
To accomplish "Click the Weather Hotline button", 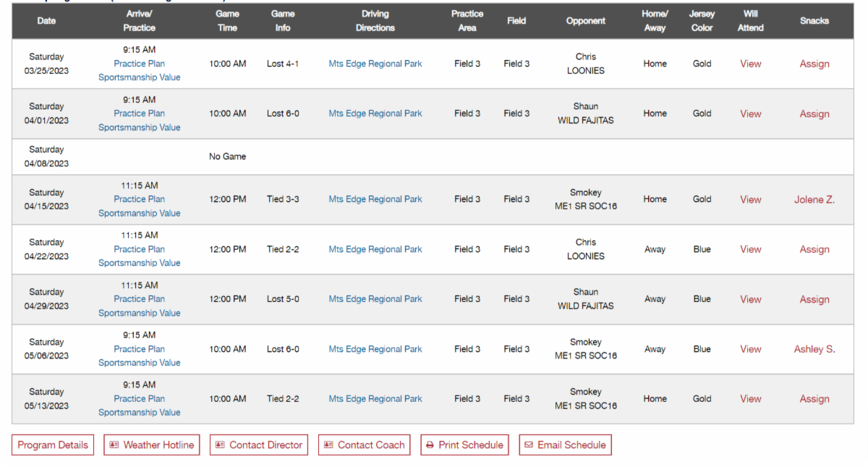I will coord(152,445).
